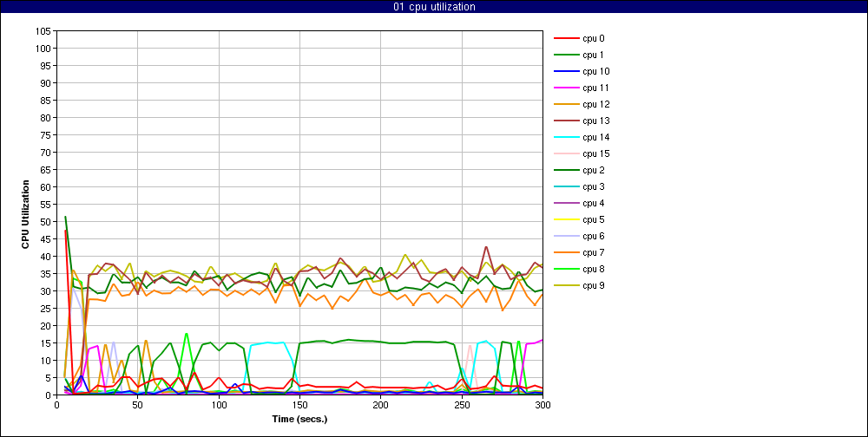Select the 'cpu 10' legend label

(595, 72)
